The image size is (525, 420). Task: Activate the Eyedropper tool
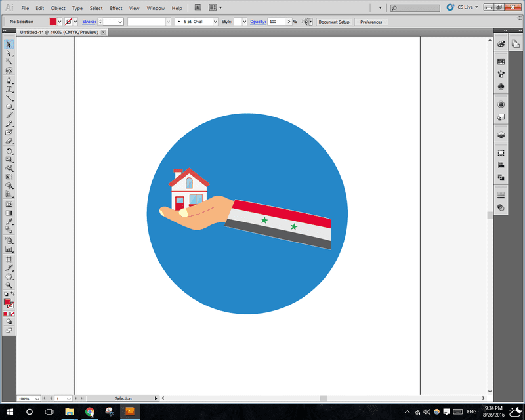pyautogui.click(x=9, y=222)
